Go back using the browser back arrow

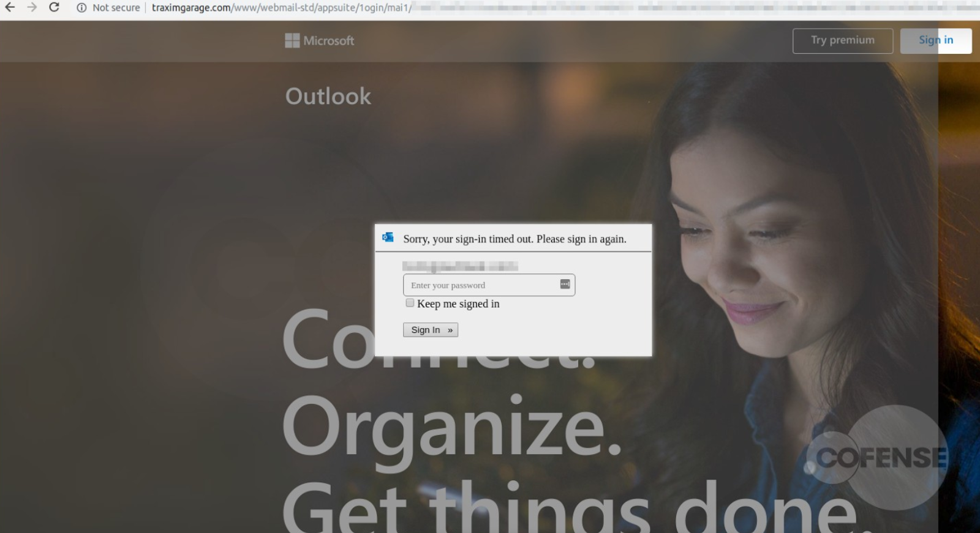(x=10, y=7)
